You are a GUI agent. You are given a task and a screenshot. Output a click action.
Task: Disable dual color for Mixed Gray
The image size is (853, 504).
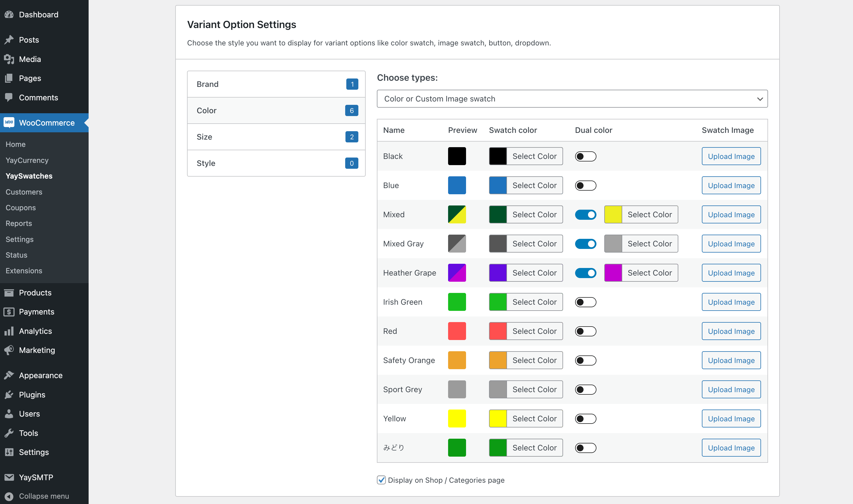click(x=586, y=244)
